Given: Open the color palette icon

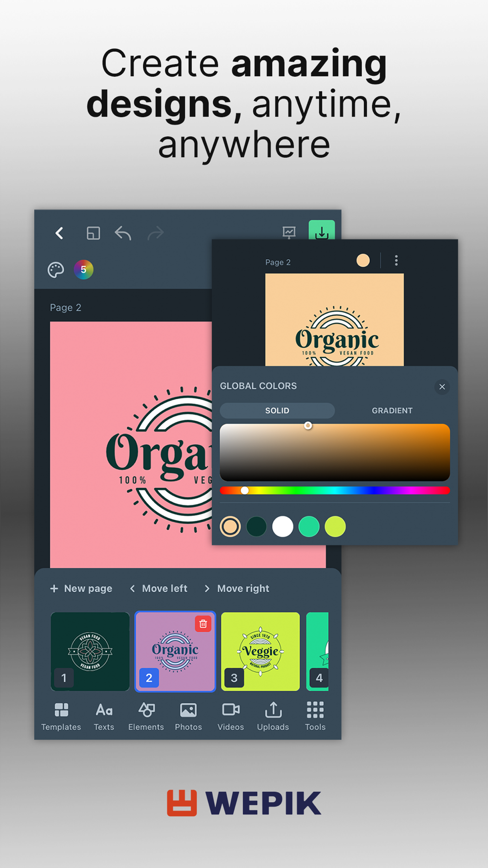Looking at the screenshot, I should [x=56, y=269].
